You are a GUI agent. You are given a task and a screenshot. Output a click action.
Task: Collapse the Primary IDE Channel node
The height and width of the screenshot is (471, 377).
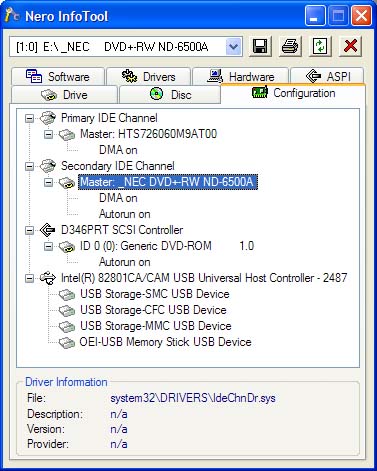pyautogui.click(x=30, y=118)
